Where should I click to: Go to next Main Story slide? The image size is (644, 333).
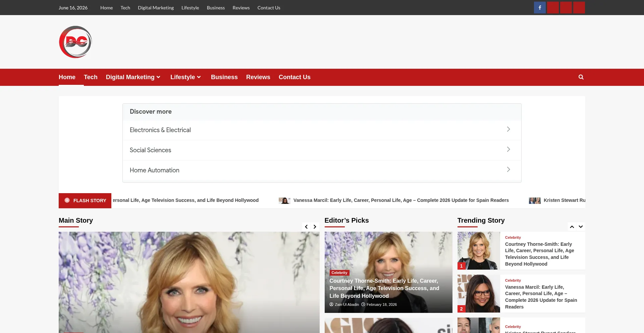[315, 227]
